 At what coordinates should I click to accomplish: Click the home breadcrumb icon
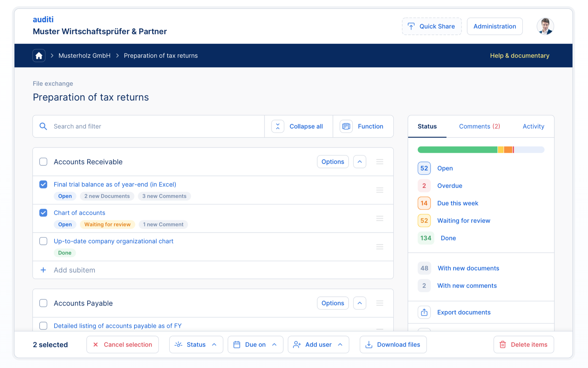click(39, 55)
